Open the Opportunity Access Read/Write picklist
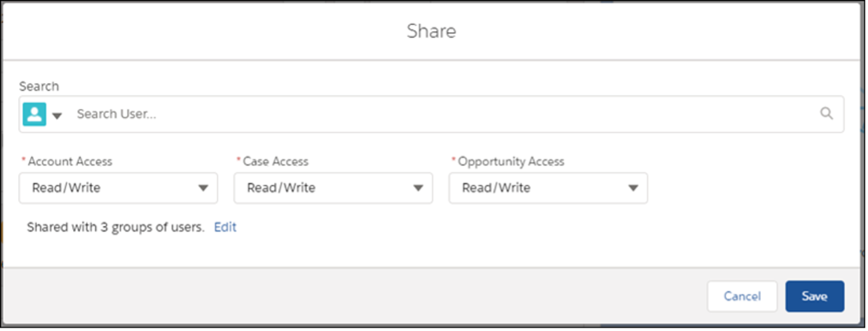 548,188
